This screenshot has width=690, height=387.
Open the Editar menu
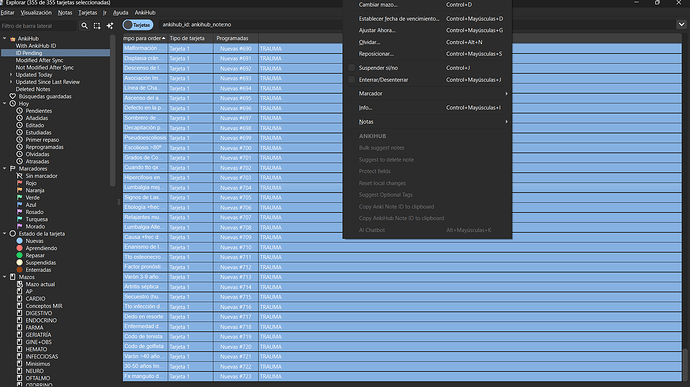coord(7,13)
